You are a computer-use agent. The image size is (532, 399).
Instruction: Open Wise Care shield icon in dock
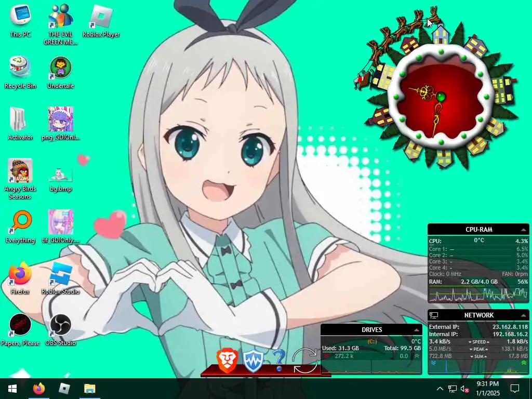(x=253, y=361)
